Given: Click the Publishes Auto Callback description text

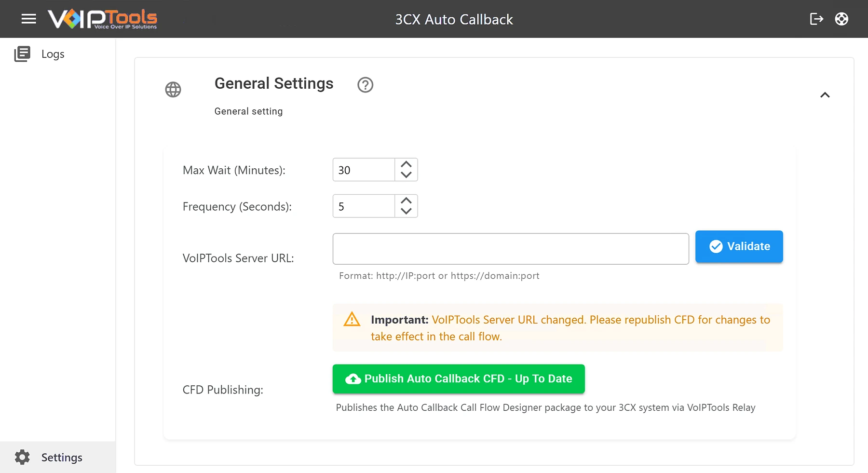Looking at the screenshot, I should (545, 407).
